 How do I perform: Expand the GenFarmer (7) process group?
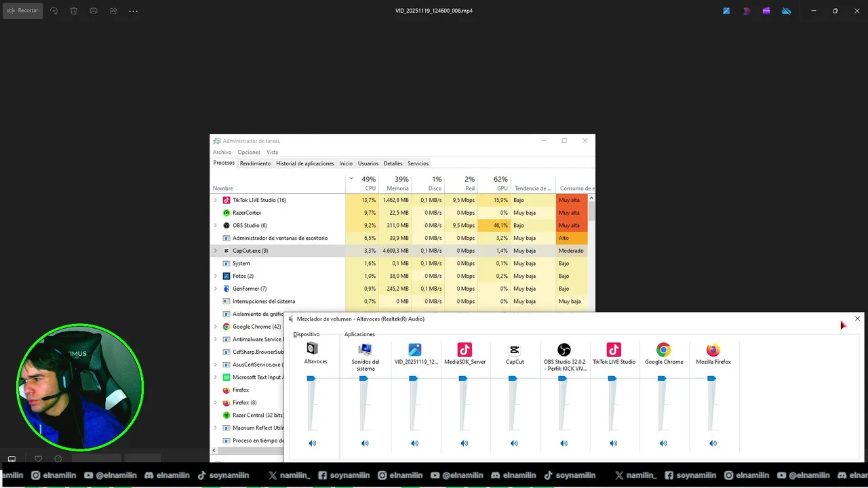(x=216, y=289)
